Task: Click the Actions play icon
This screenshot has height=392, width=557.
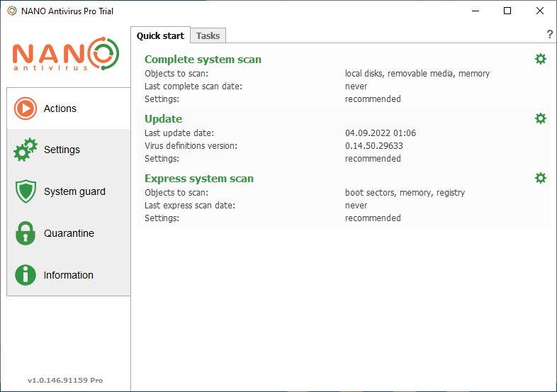Action: click(x=26, y=108)
